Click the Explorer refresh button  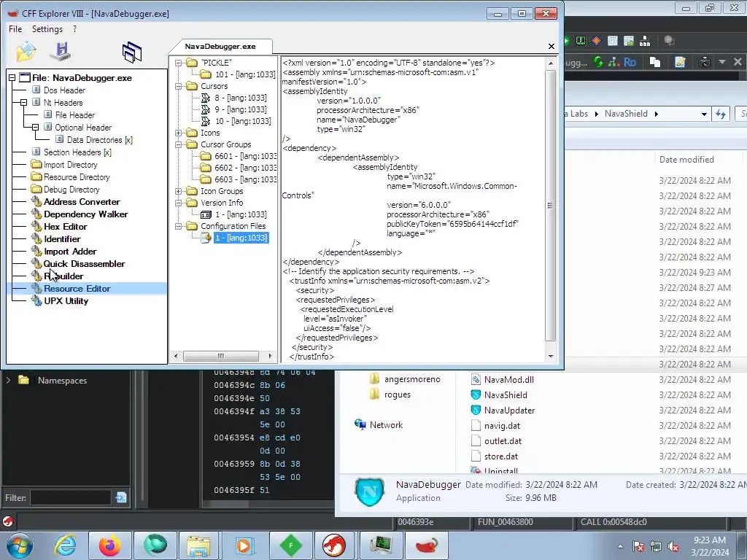(721, 114)
